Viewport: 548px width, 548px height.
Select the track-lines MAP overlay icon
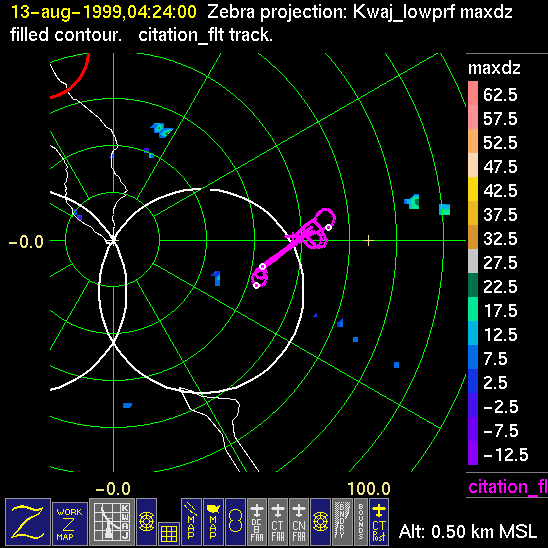[191, 522]
